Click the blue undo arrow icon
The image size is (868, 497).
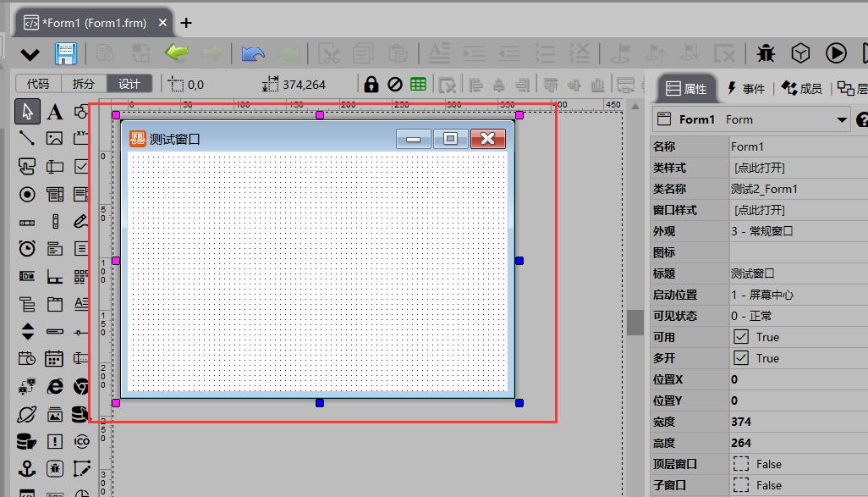[252, 54]
